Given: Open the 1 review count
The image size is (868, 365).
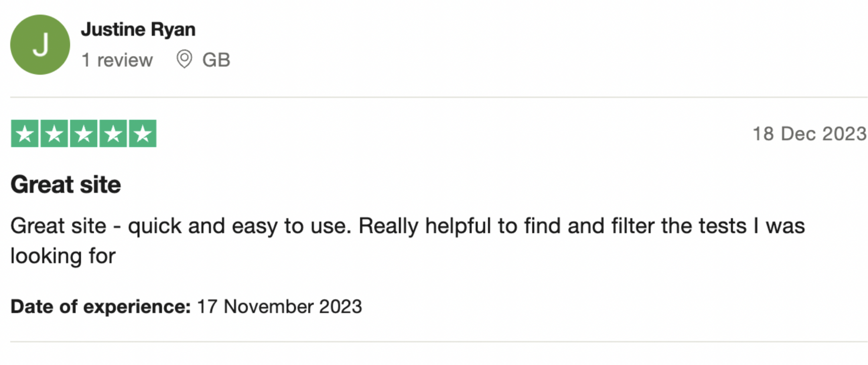Looking at the screenshot, I should [x=117, y=60].
